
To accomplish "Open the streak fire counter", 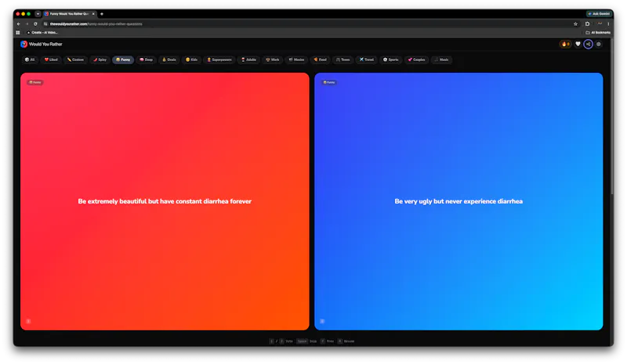I will point(565,44).
